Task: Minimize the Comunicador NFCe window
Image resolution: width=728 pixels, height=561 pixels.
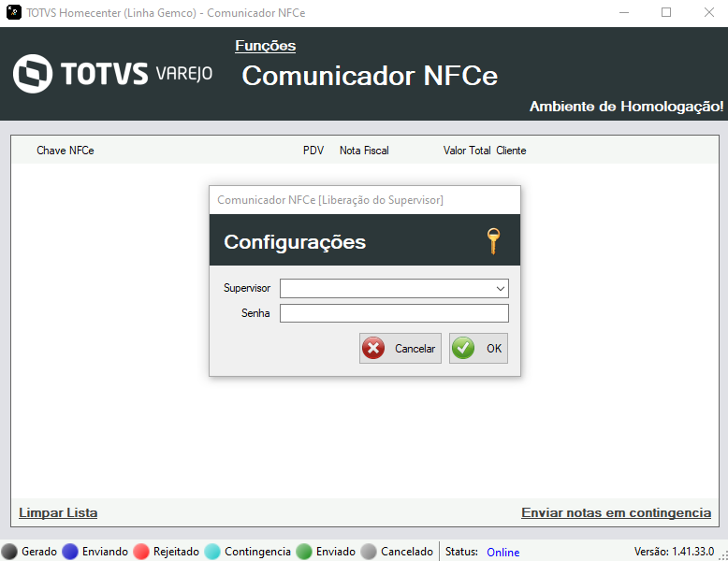Action: coord(624,12)
